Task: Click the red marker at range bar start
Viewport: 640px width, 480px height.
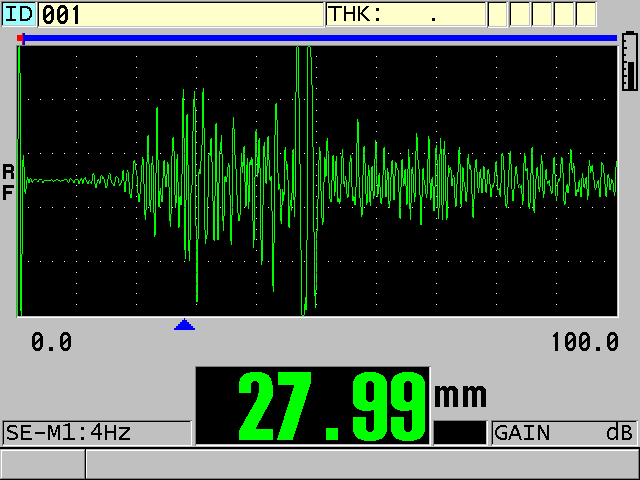Action: (21, 39)
